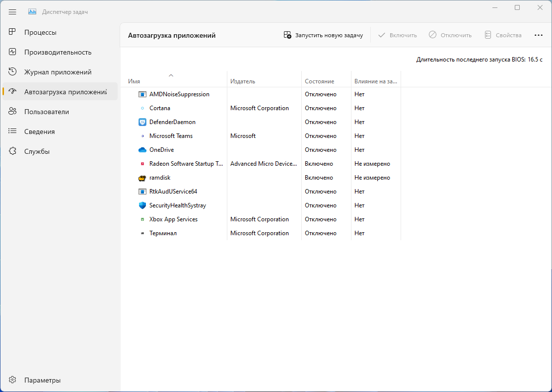This screenshot has width=552, height=392.
Task: Minimize the Task Manager window
Action: 495,7
